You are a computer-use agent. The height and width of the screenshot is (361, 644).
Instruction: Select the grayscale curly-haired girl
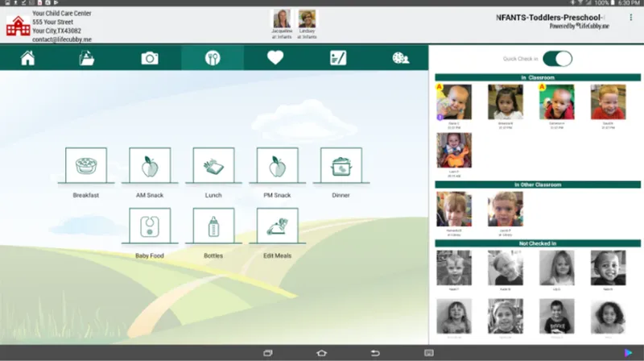click(x=609, y=316)
